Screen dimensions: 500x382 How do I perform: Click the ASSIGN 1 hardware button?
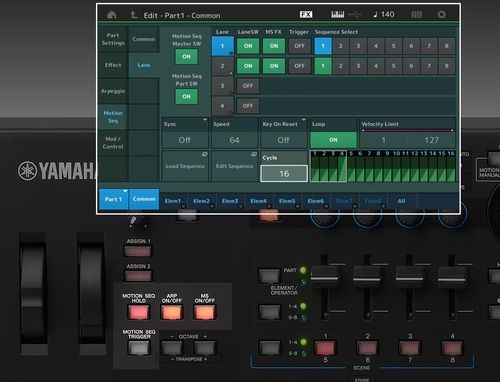(x=137, y=251)
